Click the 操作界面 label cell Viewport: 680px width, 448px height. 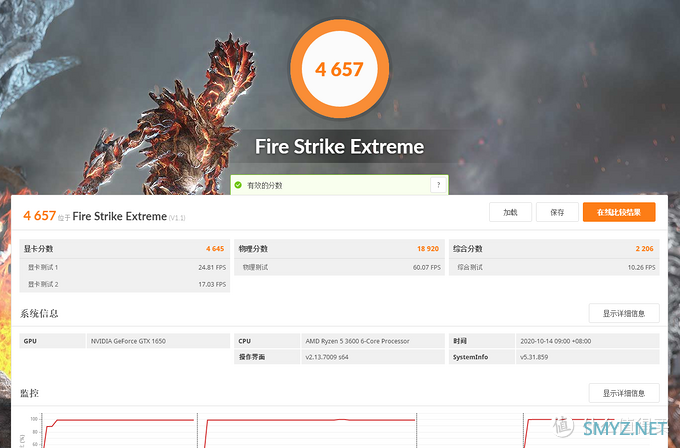point(267,357)
